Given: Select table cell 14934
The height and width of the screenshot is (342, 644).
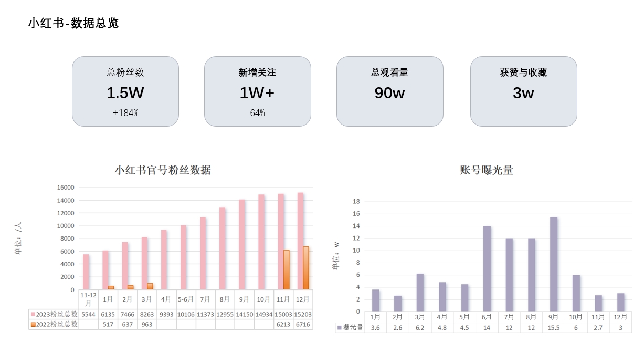Looking at the screenshot, I should click(264, 314).
